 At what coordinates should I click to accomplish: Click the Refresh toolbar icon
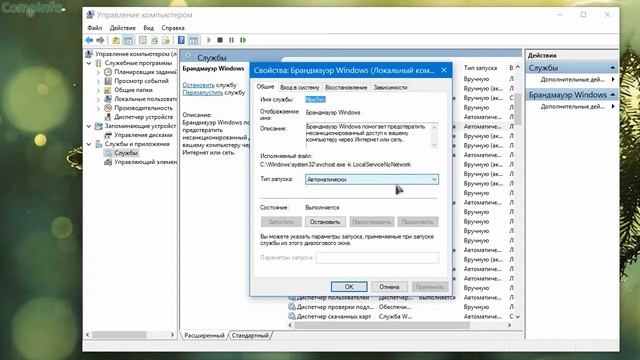click(154, 40)
